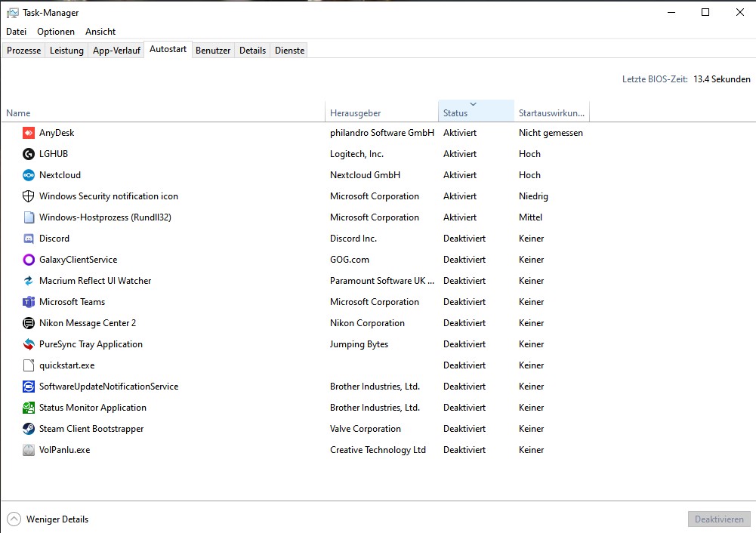Click publisher Jumping Bytes
Image resolution: width=756 pixels, height=533 pixels.
(359, 344)
